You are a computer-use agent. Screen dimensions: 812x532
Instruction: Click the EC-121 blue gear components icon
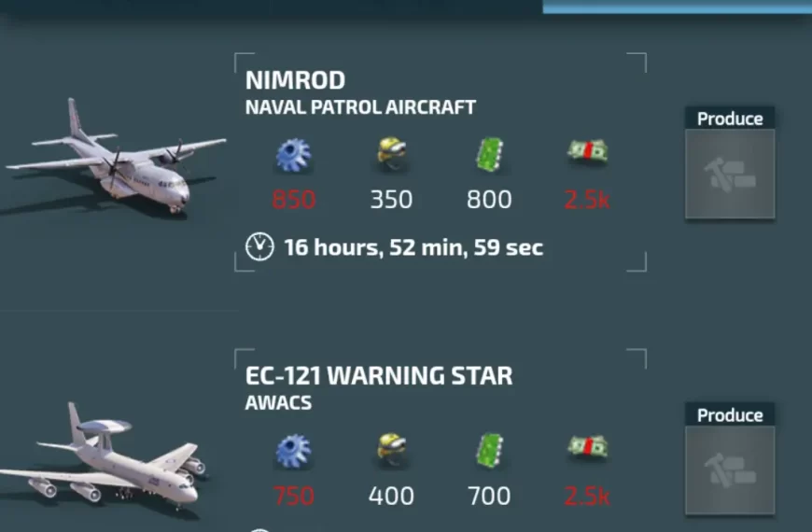293,451
